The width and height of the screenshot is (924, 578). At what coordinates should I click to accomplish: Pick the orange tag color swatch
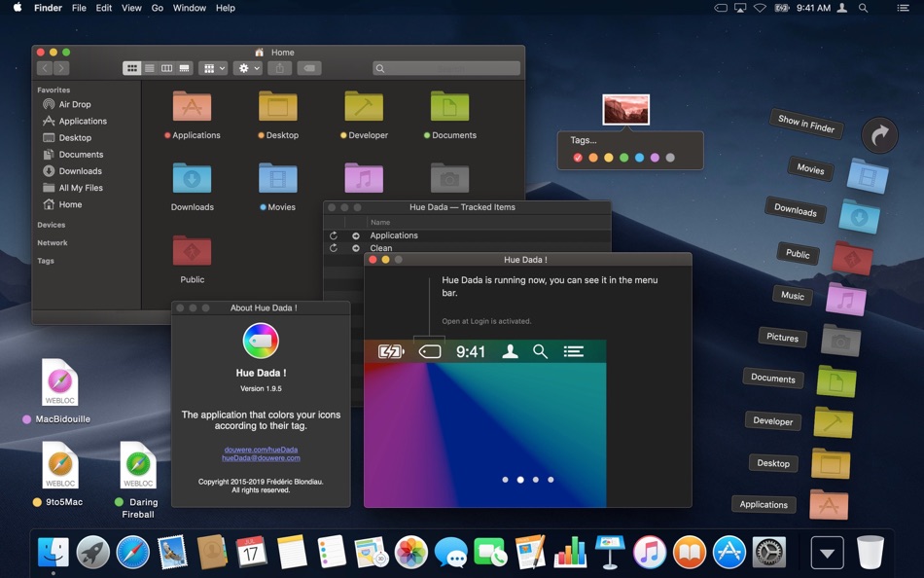click(593, 158)
